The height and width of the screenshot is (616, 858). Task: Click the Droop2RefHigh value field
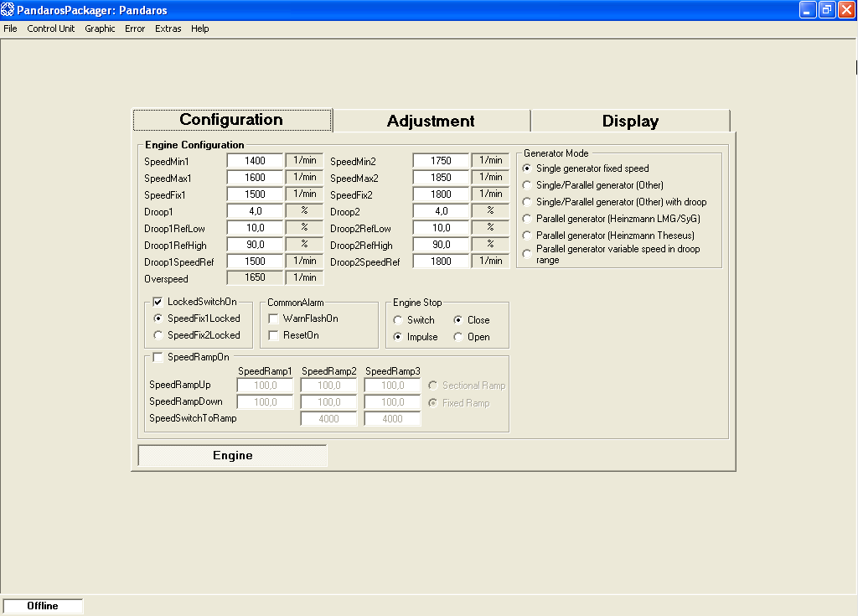[441, 245]
